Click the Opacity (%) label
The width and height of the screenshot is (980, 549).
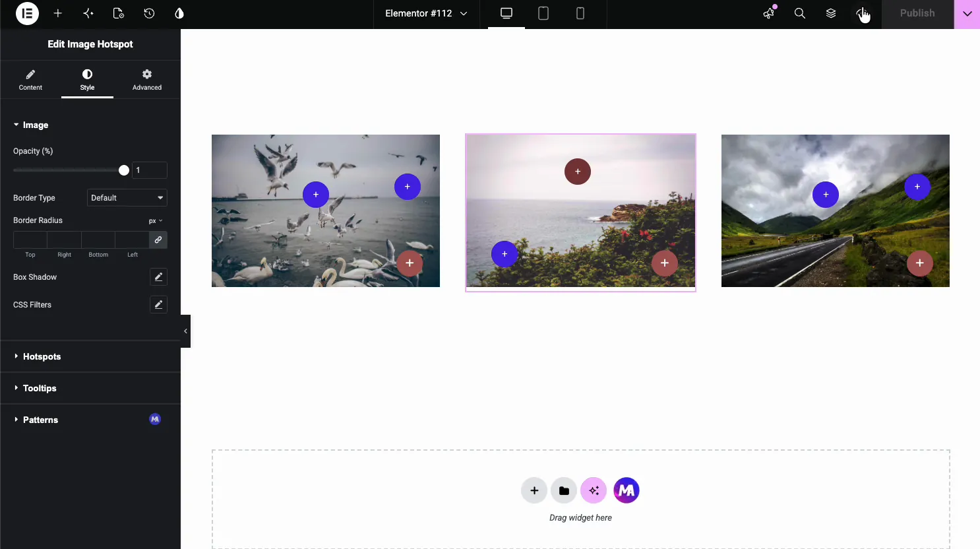point(33,151)
